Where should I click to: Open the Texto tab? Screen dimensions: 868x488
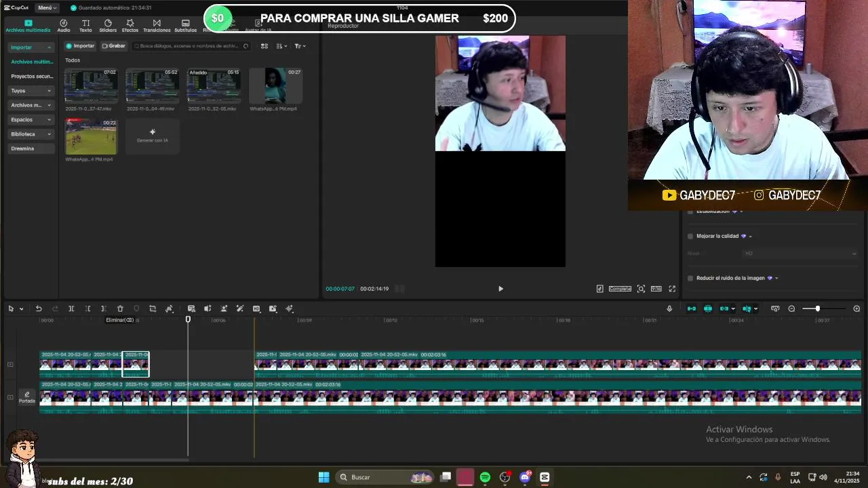click(85, 26)
